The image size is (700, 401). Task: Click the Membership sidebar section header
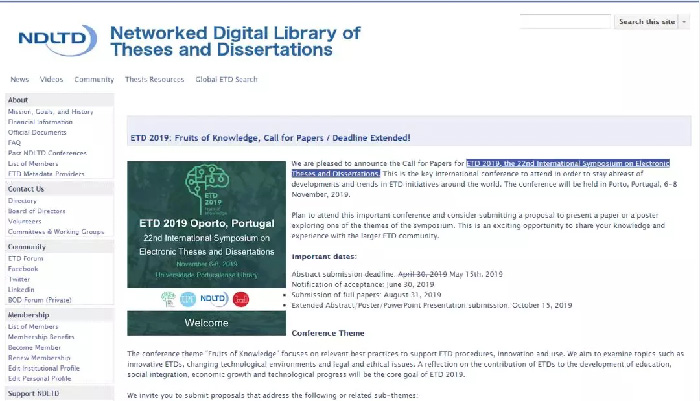tap(60, 315)
